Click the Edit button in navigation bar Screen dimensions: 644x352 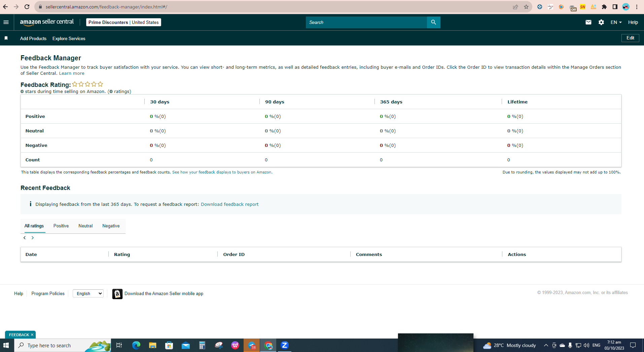(630, 38)
